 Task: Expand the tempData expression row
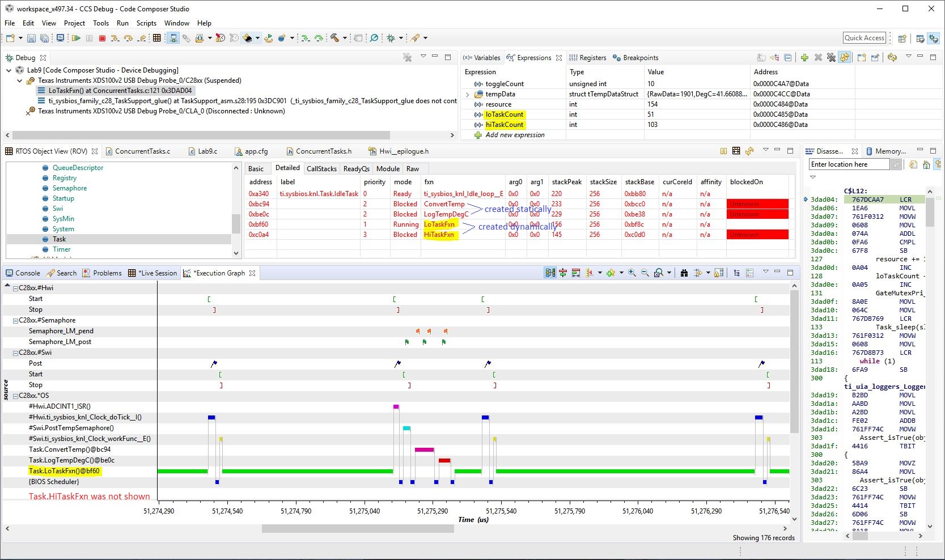point(468,94)
